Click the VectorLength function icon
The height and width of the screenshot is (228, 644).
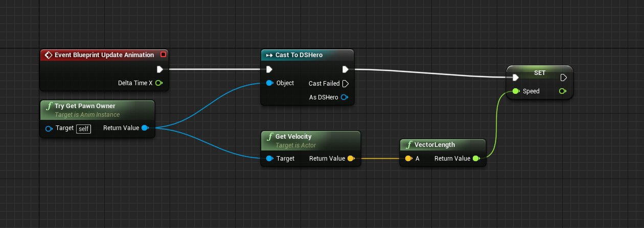[x=408, y=145]
